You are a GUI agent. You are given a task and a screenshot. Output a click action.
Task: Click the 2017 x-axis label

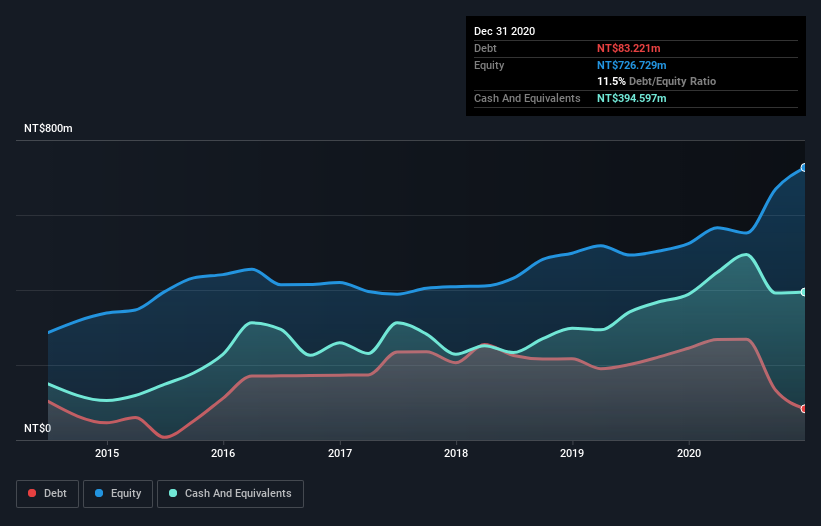pyautogui.click(x=340, y=453)
